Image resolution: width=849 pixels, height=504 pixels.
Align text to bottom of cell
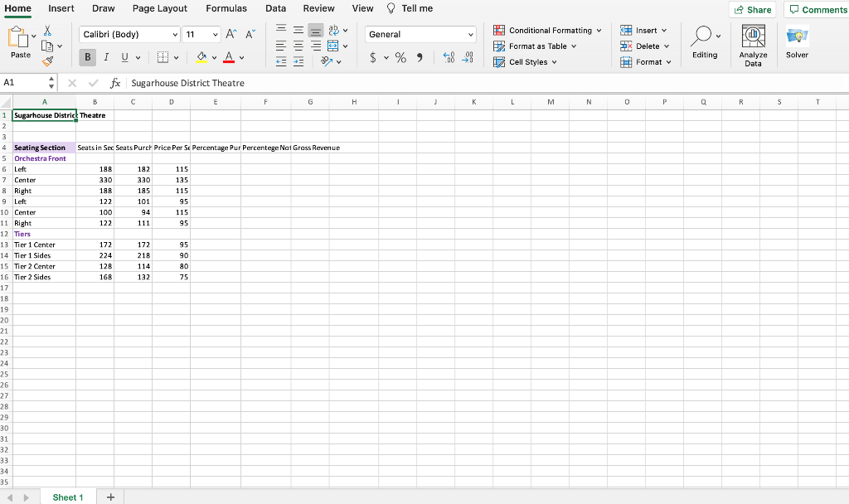[x=316, y=31]
